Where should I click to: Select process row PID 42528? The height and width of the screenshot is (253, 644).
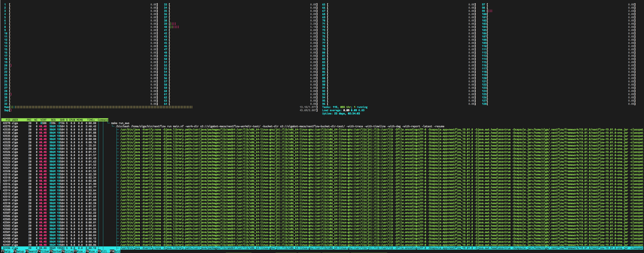click(322, 146)
